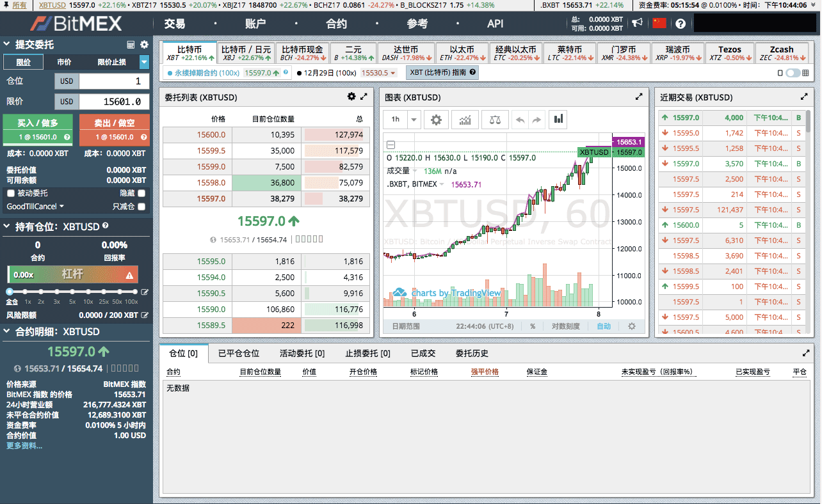Open the Zcash ZEC tab
The image size is (822, 504).
781,53
